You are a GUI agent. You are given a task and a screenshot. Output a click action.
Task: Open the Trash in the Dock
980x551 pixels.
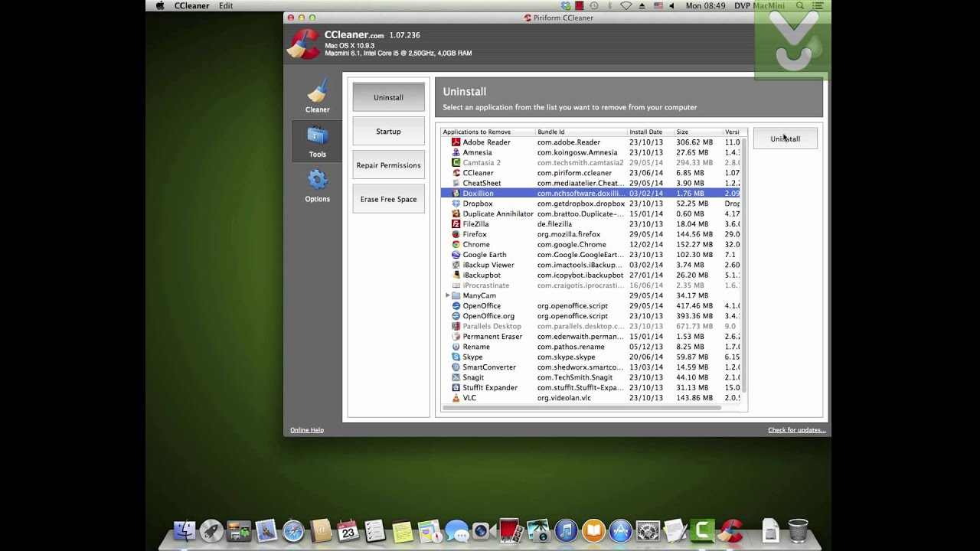click(798, 531)
